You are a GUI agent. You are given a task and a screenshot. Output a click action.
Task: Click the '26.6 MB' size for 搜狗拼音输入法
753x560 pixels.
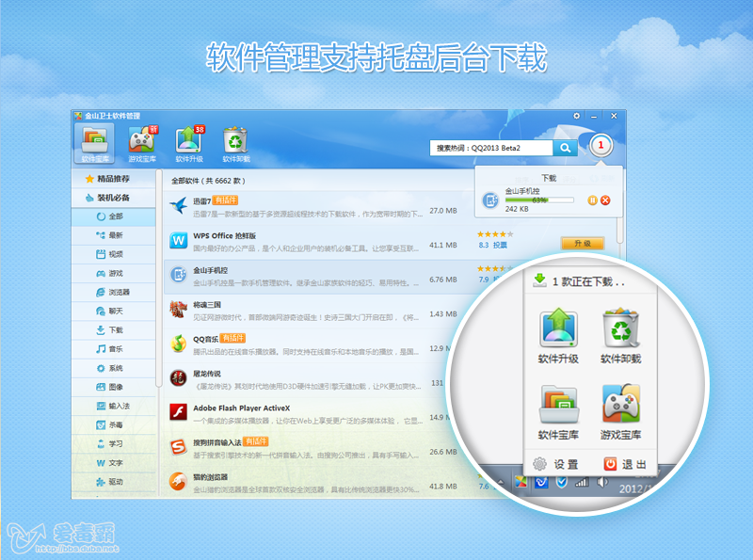tap(443, 452)
